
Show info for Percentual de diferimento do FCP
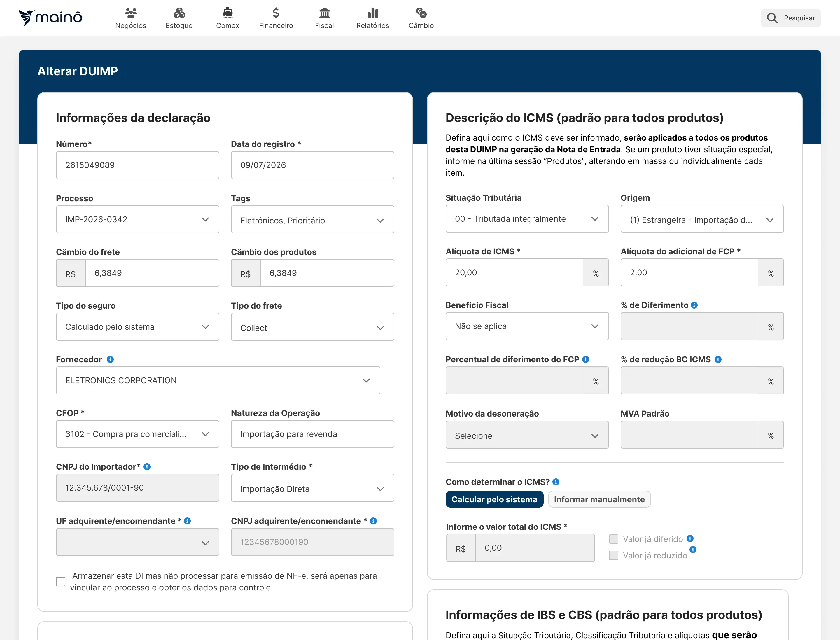click(x=586, y=359)
